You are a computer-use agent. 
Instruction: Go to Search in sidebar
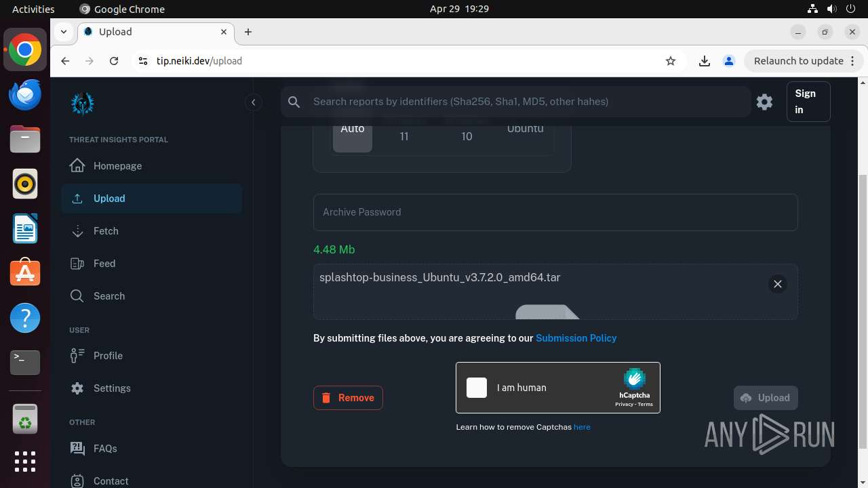pyautogui.click(x=151, y=296)
